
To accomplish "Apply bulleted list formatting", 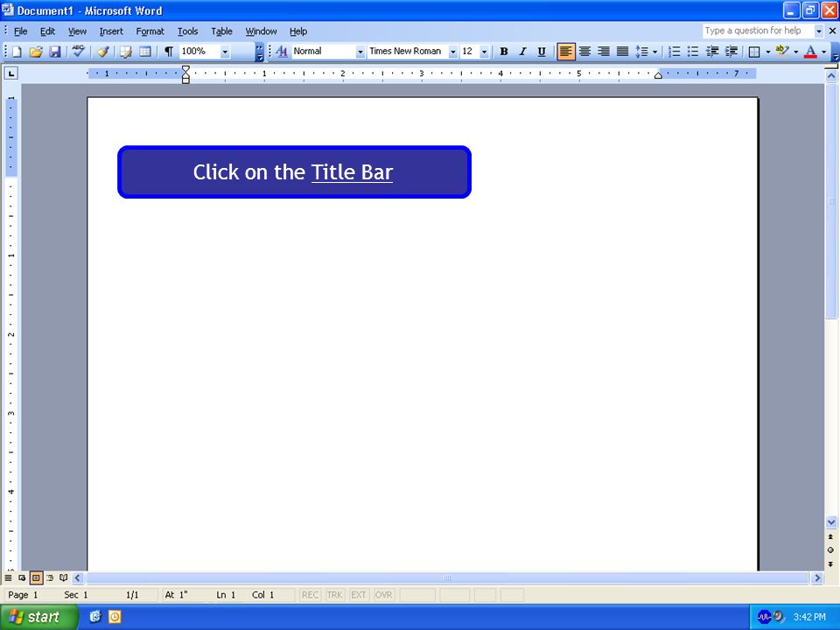I will coord(693,52).
